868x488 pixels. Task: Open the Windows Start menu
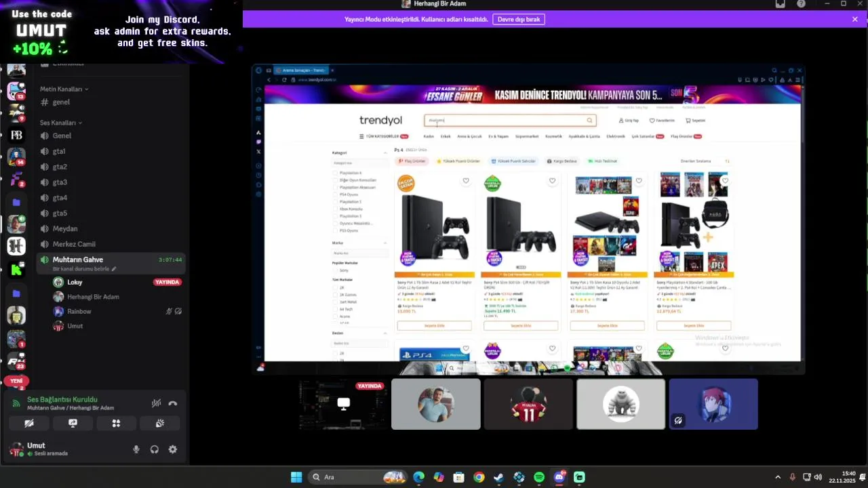[296, 477]
